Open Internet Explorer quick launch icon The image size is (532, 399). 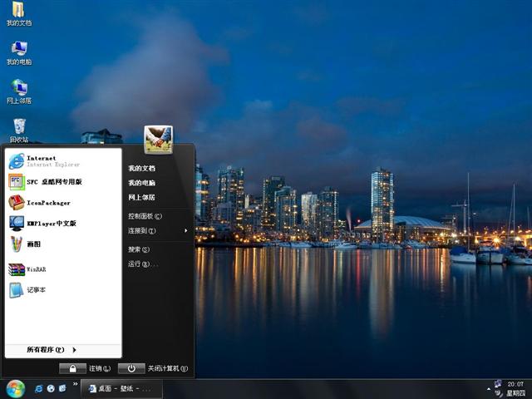point(39,388)
